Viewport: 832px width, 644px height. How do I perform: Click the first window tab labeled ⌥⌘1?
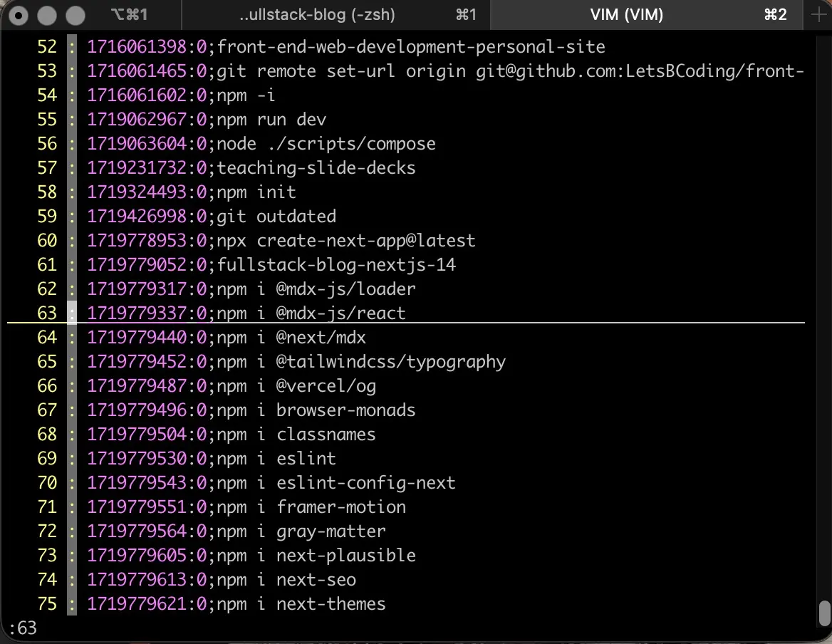pos(129,15)
